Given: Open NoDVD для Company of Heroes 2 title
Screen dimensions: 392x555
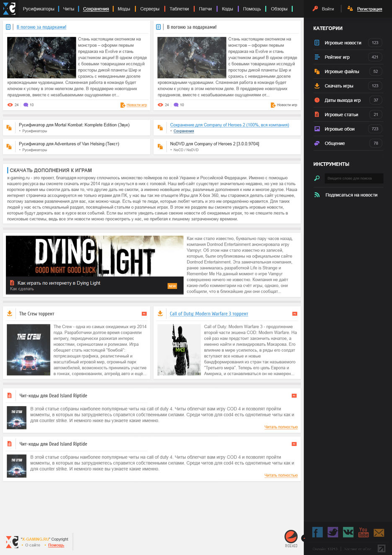Looking at the screenshot, I should point(215,144).
